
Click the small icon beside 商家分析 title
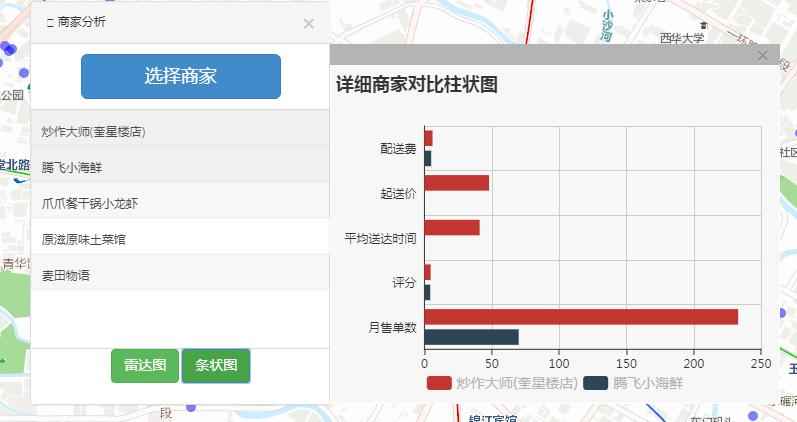[50, 22]
